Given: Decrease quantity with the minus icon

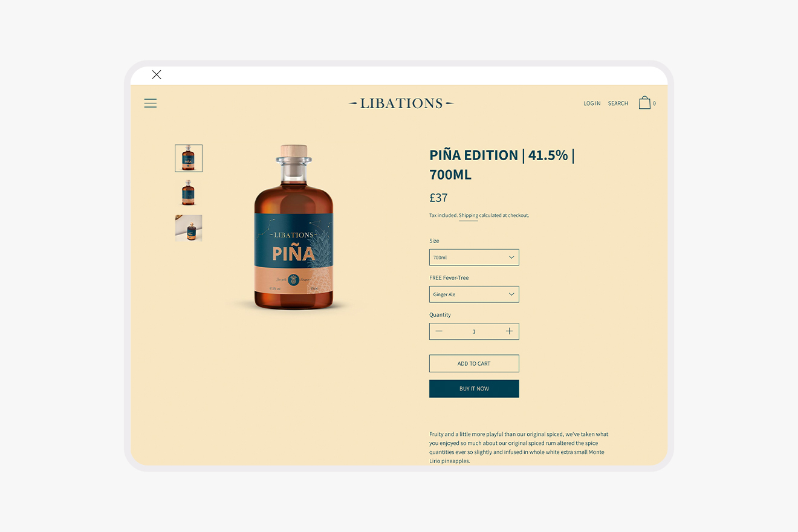Looking at the screenshot, I should tap(439, 331).
